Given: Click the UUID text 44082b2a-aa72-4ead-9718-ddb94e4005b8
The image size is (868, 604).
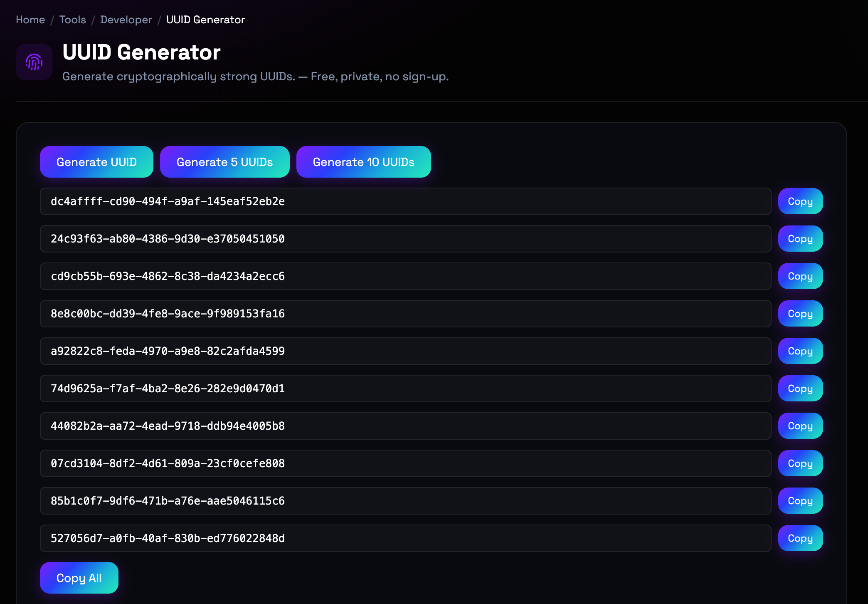Looking at the screenshot, I should coord(168,426).
